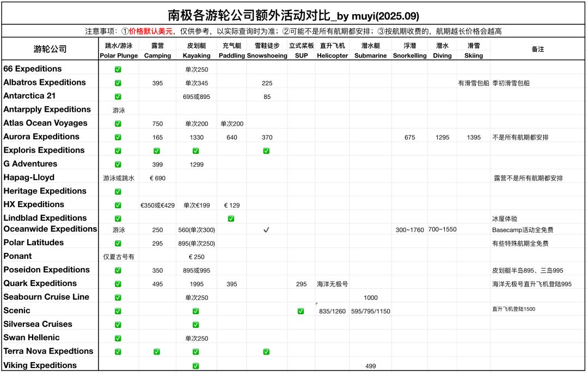Click the 注意事项 notice row
This screenshot has height=373, width=588.
pyautogui.click(x=293, y=31)
